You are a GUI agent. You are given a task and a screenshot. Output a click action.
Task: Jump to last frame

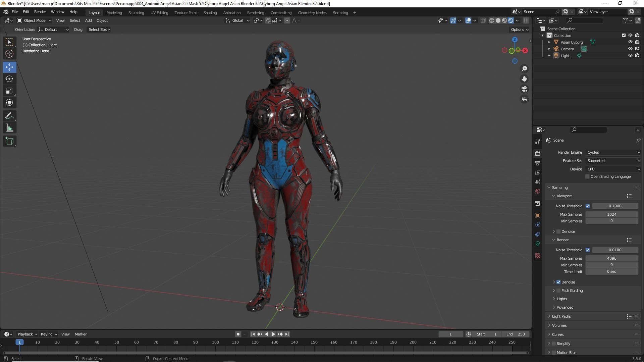click(287, 334)
